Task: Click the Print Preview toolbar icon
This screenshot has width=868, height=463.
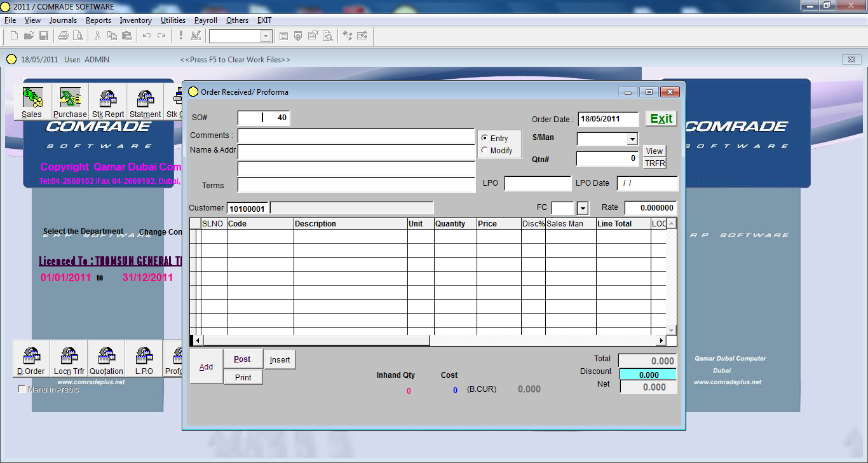Action: pos(78,36)
